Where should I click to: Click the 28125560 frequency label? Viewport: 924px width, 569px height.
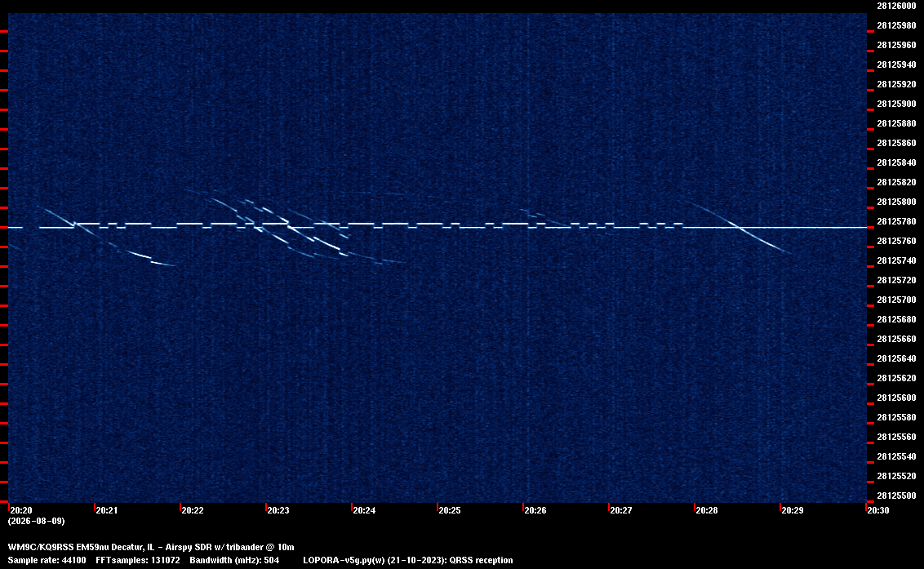896,436
